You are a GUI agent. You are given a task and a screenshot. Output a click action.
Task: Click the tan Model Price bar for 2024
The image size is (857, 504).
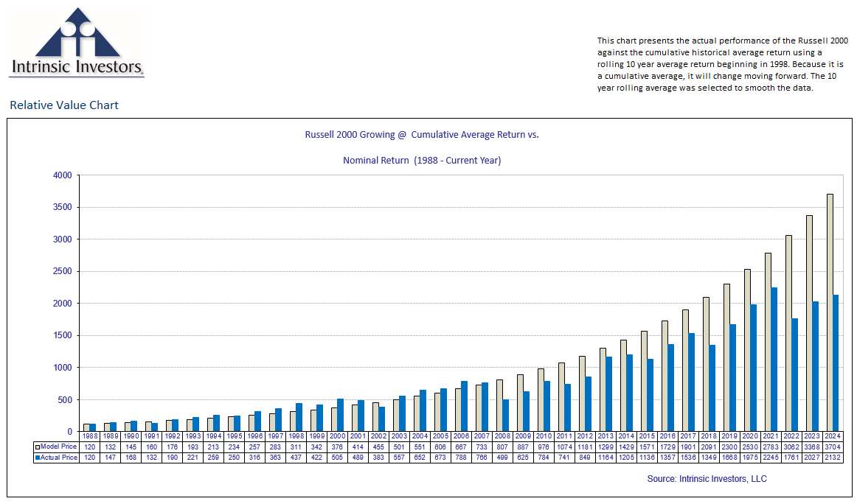click(830, 313)
